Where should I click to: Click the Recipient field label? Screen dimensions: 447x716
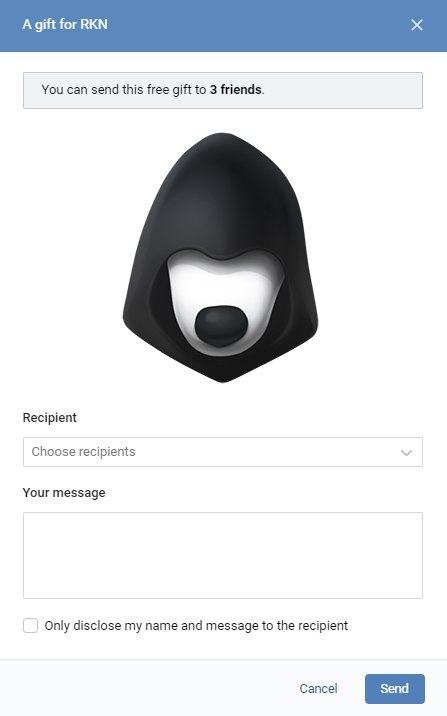coord(50,418)
